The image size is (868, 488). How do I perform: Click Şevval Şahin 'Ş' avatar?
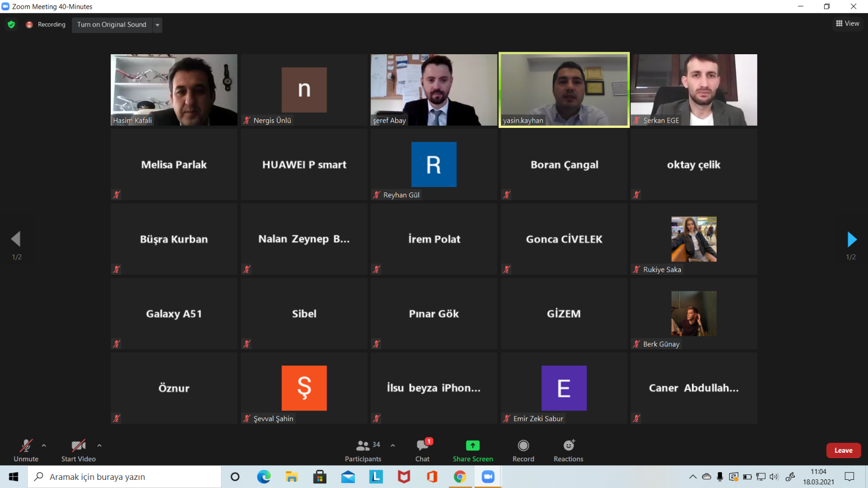[x=304, y=388]
